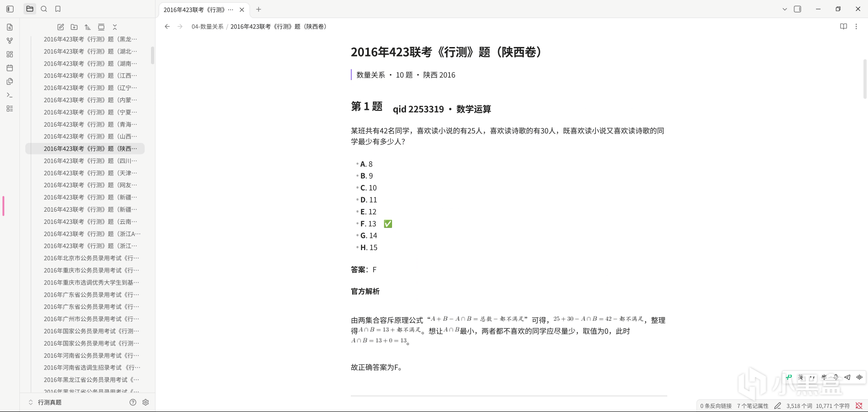Click the 0 条反向链接 status item
Screen dimensions: 868x412
(716, 406)
